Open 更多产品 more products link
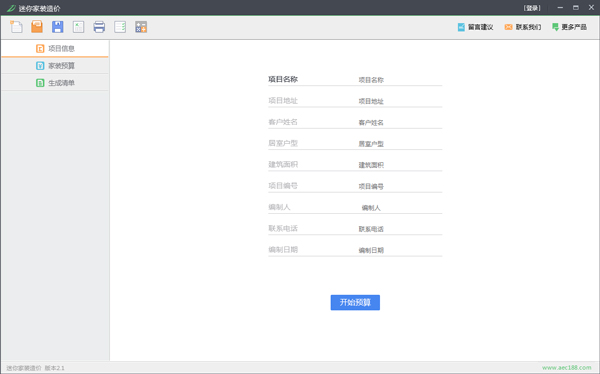600x374 pixels. click(569, 27)
